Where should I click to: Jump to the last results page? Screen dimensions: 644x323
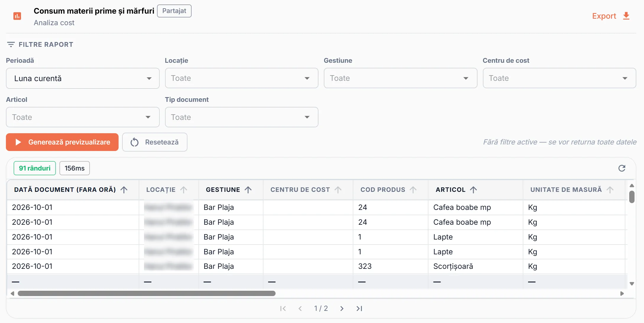point(359,308)
